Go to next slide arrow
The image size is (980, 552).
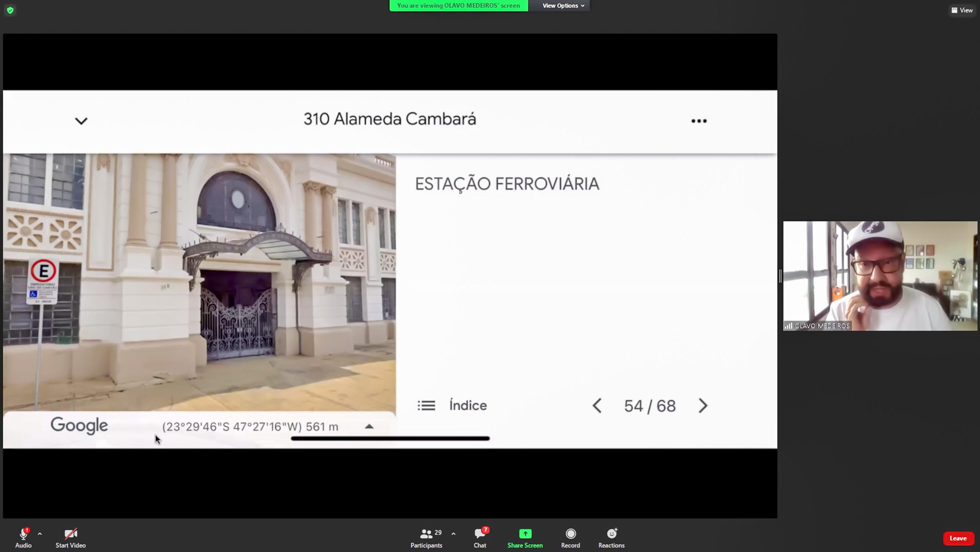[703, 406]
